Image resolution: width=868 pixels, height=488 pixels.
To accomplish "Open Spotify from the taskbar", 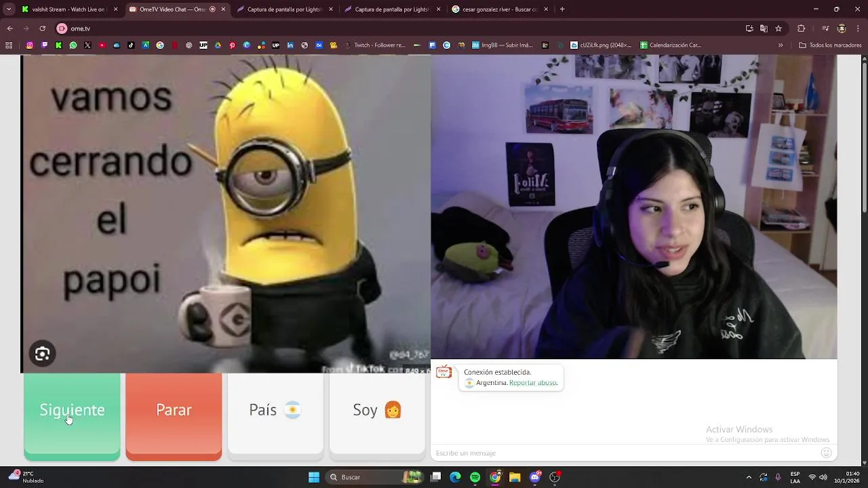I will click(x=475, y=477).
